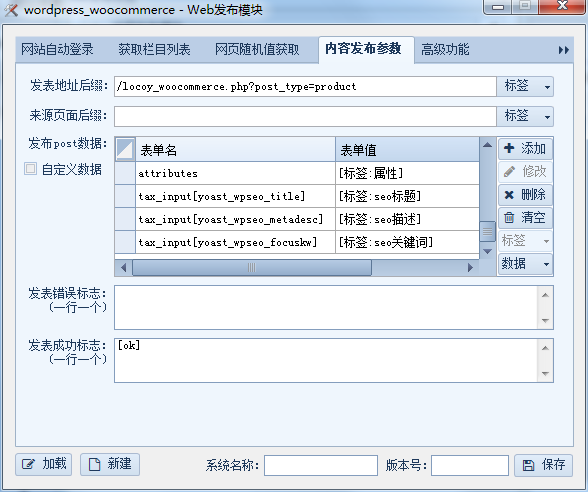
Task: Click the 新建 button
Action: pos(110,464)
